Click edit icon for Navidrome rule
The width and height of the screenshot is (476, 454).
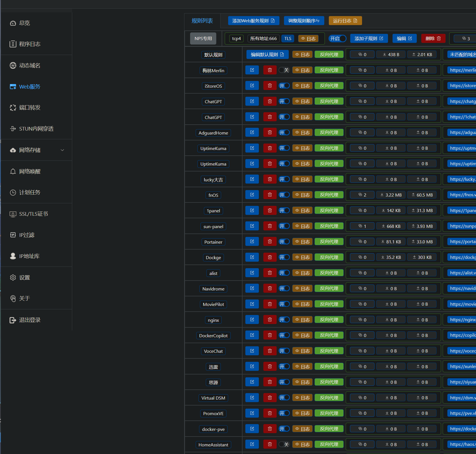[x=252, y=288]
